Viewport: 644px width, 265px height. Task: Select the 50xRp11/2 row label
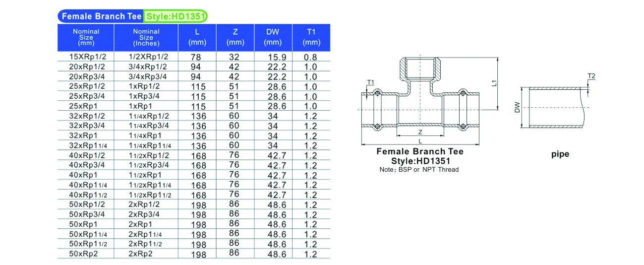coord(89,244)
